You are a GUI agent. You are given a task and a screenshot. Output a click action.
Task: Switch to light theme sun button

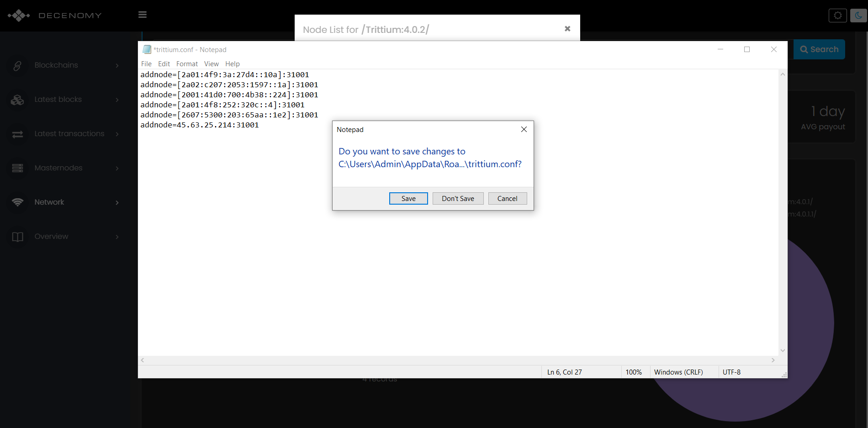coord(837,16)
